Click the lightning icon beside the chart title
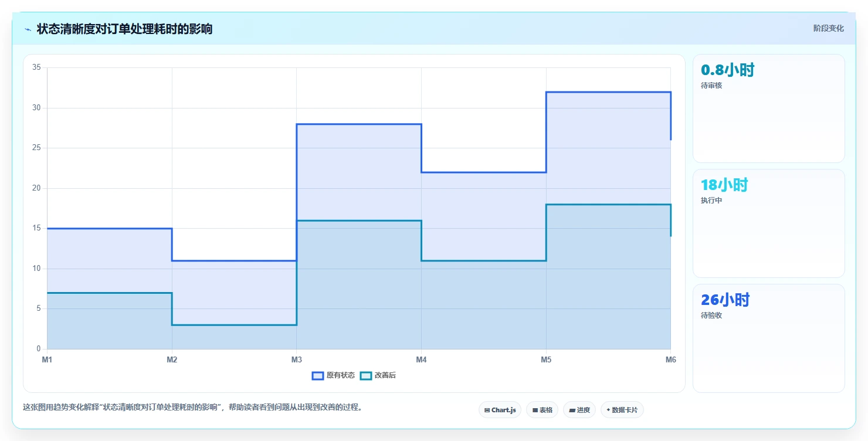Viewport: 868px width, 441px height. coord(28,29)
